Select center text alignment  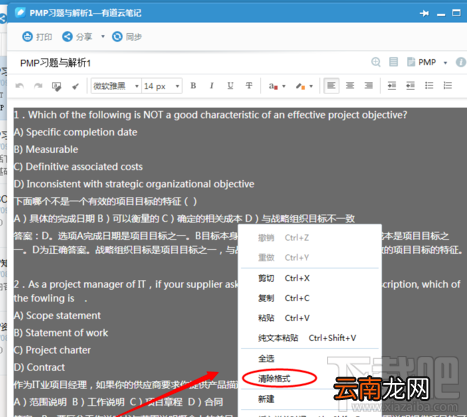point(350,86)
